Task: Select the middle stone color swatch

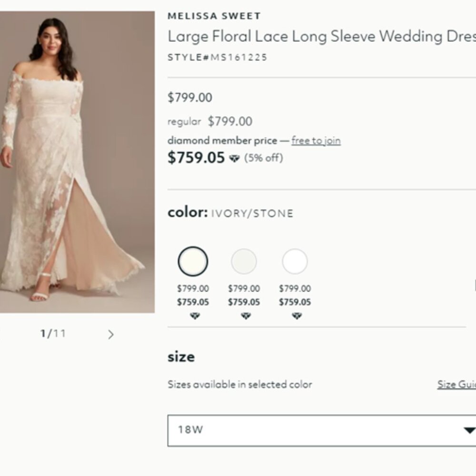Action: [244, 261]
